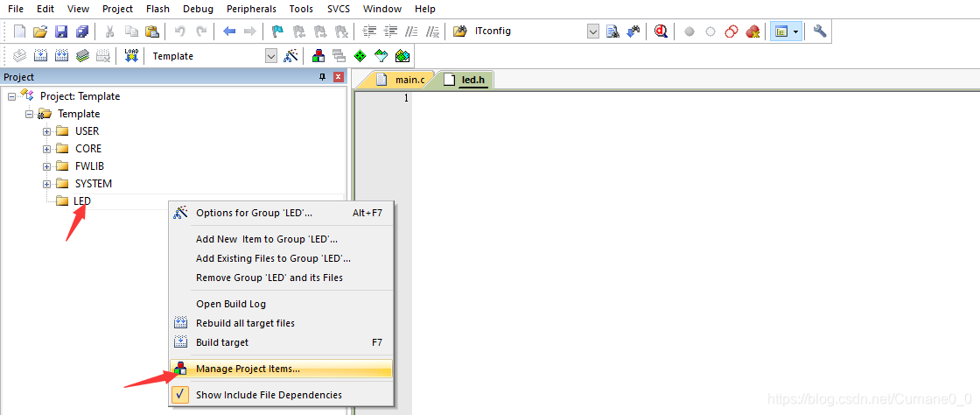Expand the FWLIB group
This screenshot has width=980, height=415.
point(46,166)
